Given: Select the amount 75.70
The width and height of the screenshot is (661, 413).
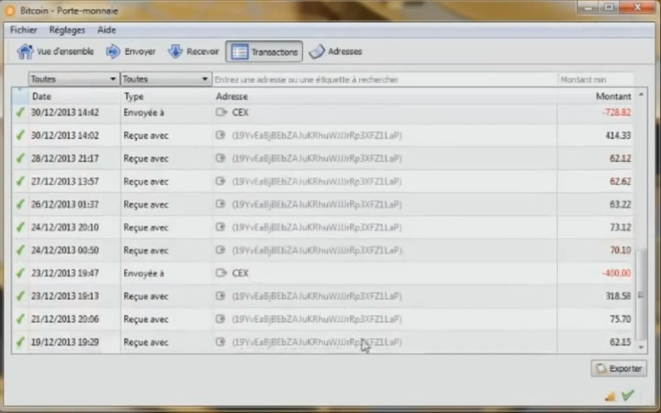Looking at the screenshot, I should [x=620, y=319].
